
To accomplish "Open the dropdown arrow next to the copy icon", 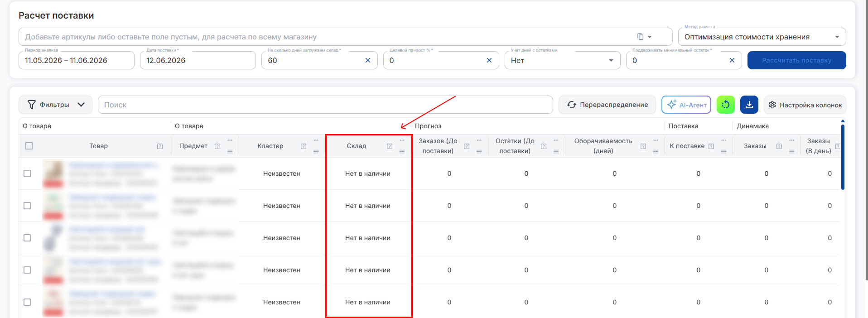I will tap(650, 37).
